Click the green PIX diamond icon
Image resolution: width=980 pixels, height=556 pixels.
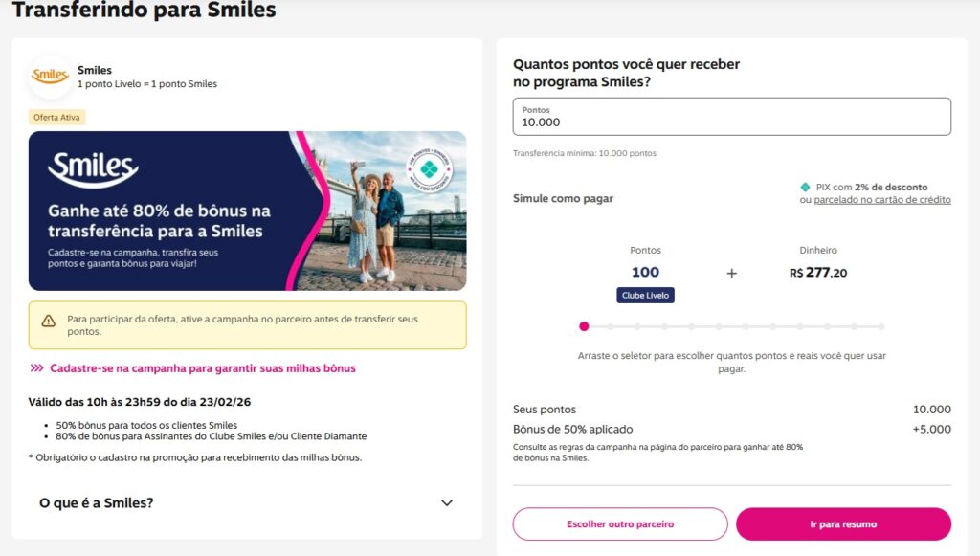(x=806, y=188)
